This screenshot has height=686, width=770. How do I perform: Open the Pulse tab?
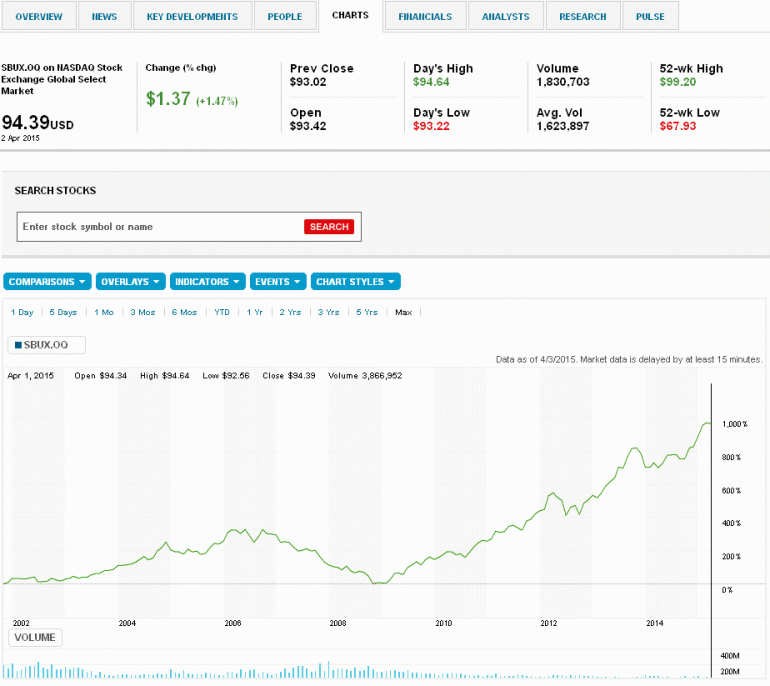click(650, 16)
